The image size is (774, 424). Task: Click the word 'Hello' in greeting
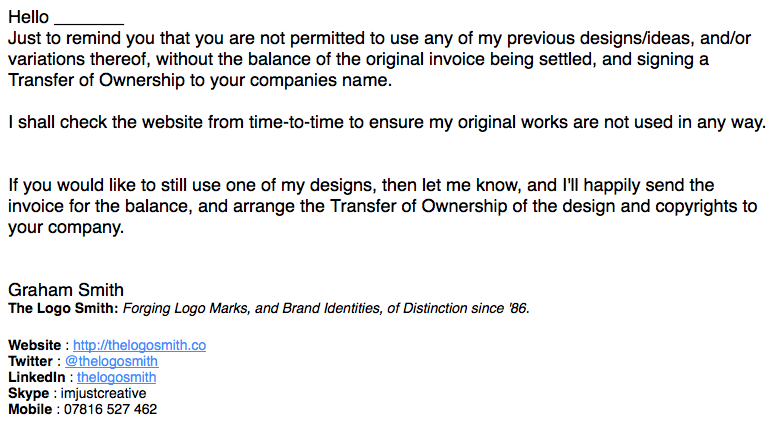tap(28, 17)
